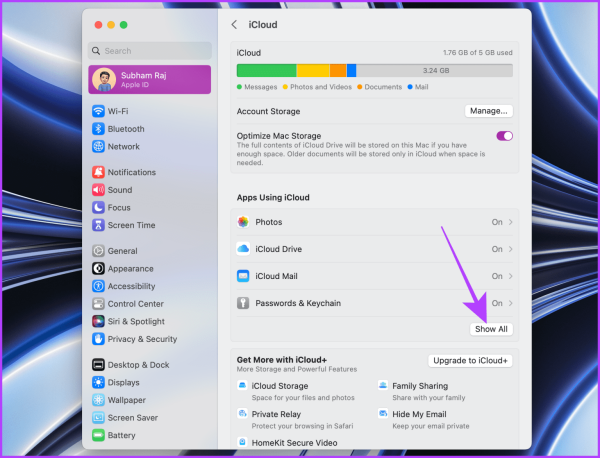
Task: Click "Keep your email private" text
Action: (430, 426)
